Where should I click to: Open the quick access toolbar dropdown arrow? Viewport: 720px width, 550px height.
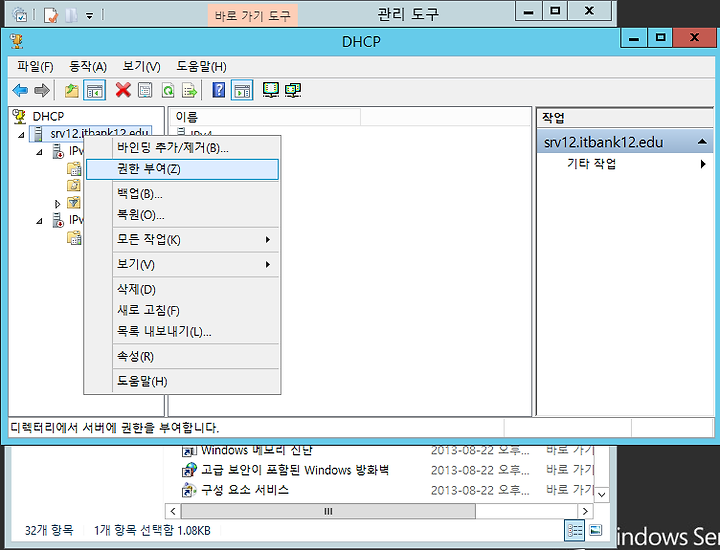click(x=90, y=16)
